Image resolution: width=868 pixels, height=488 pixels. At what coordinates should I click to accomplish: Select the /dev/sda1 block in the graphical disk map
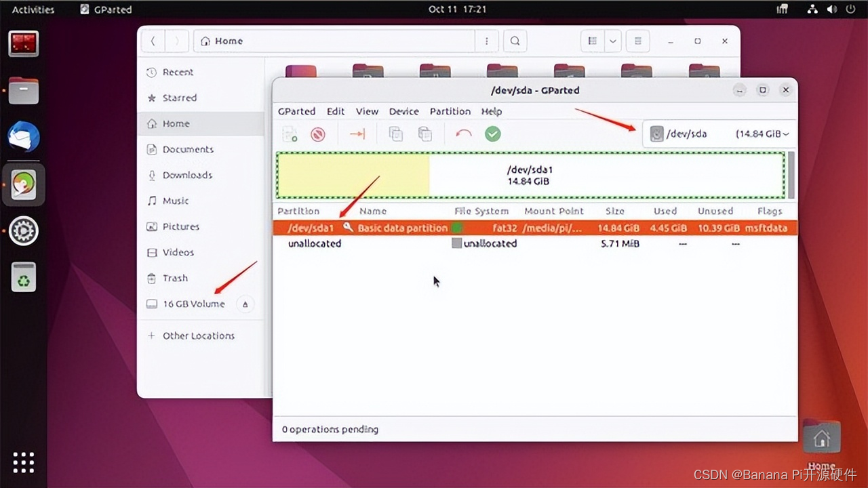point(530,176)
